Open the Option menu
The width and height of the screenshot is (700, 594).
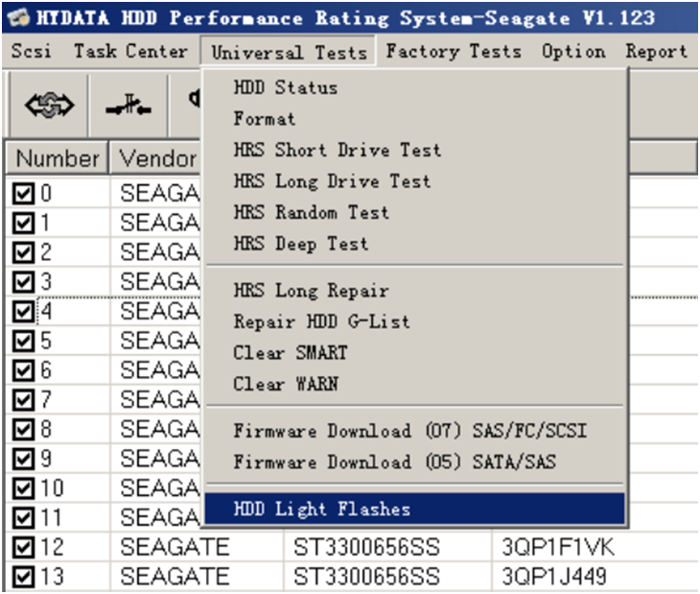click(573, 52)
